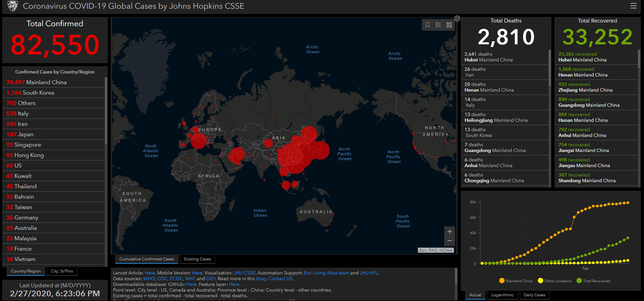Select Vietnam in confirmed cases list
Screen dimensions: 644x301
point(54,259)
